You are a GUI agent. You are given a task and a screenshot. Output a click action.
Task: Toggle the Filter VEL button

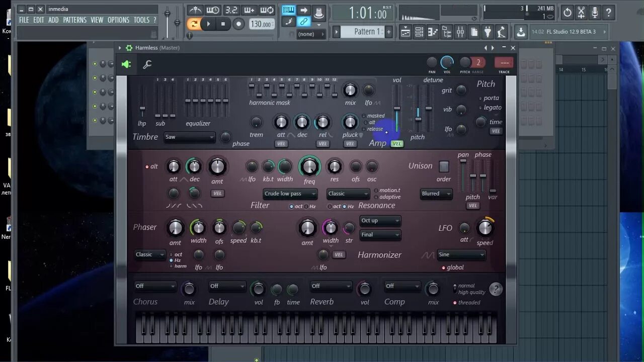[217, 194]
